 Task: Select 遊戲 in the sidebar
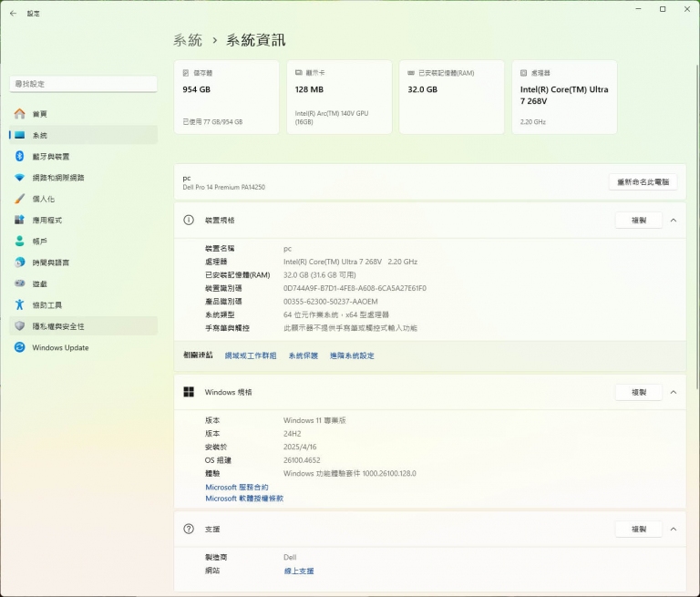83,283
